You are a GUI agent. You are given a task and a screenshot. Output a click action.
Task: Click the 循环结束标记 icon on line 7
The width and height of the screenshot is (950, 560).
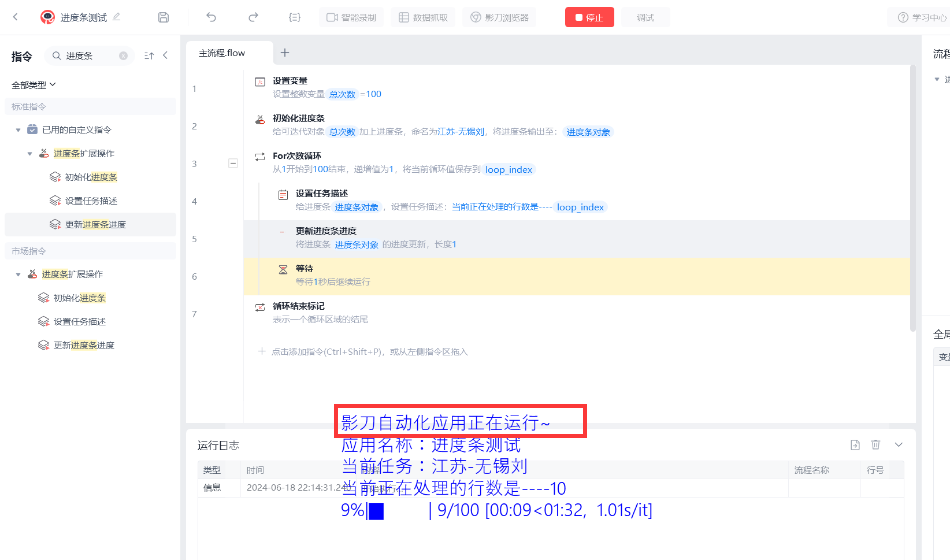[260, 307]
